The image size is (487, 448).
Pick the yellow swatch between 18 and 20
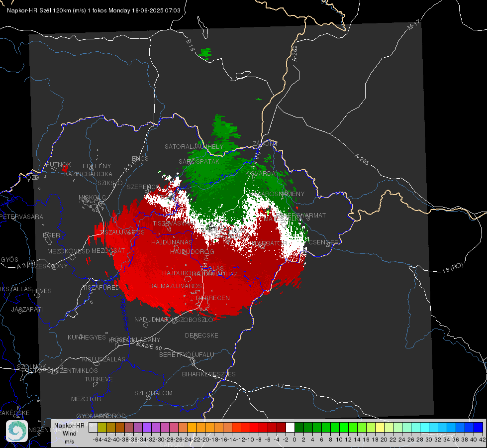pyautogui.click(x=380, y=427)
